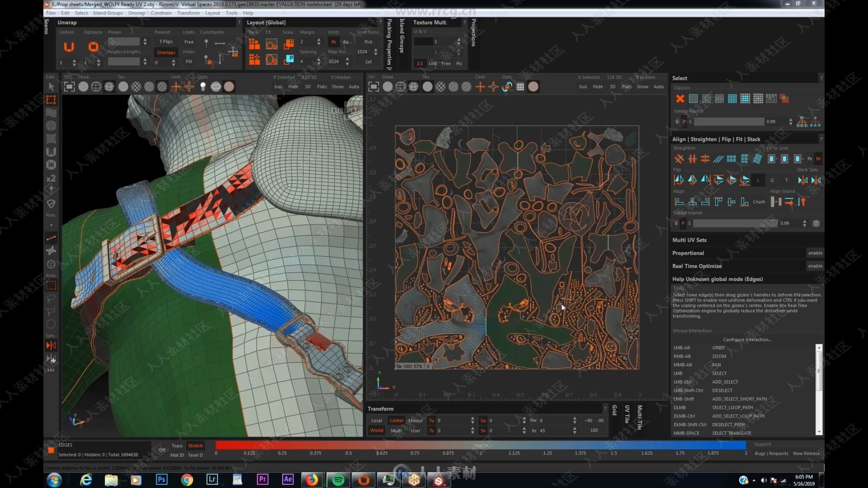Viewport: 868px width, 488px height.
Task: Open Photoshop from the taskbar
Action: coord(161,480)
